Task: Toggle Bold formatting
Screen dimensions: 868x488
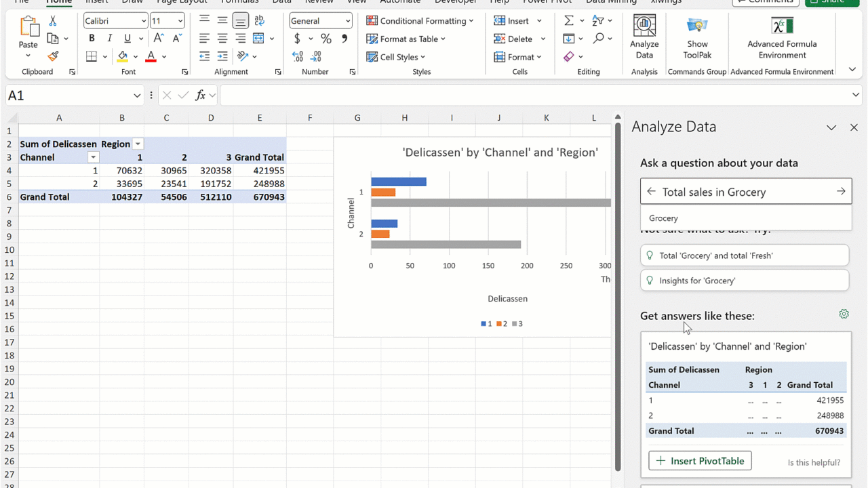Action: (x=92, y=39)
